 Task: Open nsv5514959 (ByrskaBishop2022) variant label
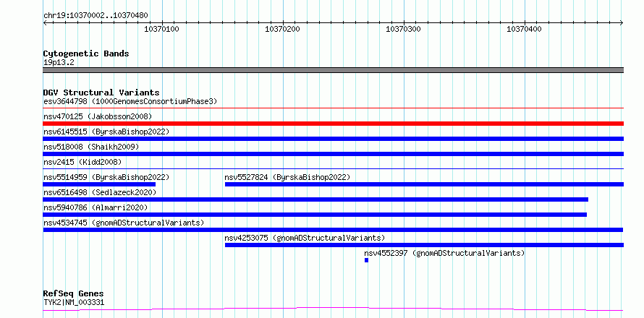106,177
